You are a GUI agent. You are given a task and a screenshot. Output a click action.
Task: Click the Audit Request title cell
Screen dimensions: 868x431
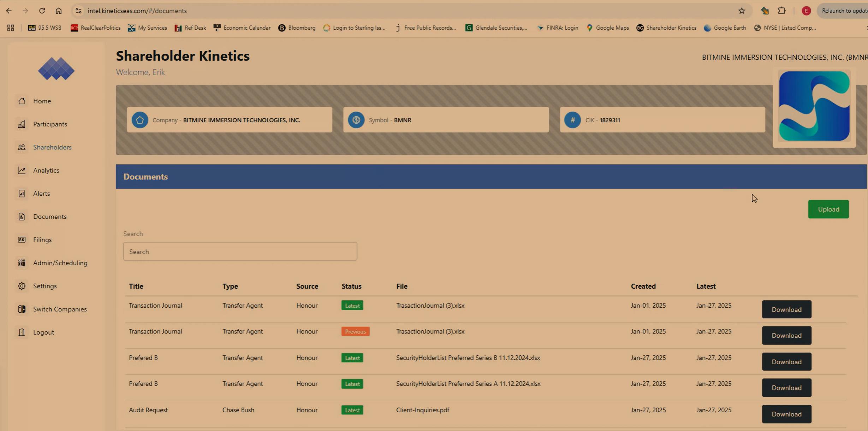click(148, 410)
